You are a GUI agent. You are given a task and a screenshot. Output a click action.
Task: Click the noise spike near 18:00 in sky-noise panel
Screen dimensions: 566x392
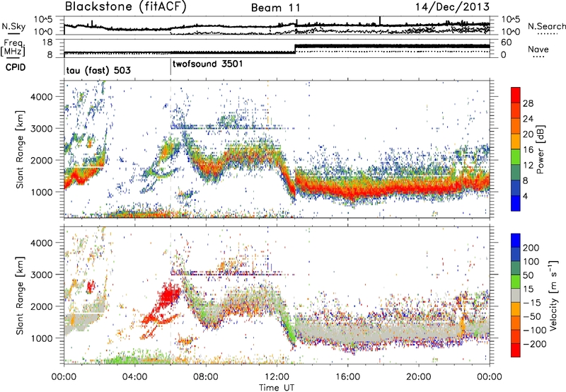pos(380,21)
